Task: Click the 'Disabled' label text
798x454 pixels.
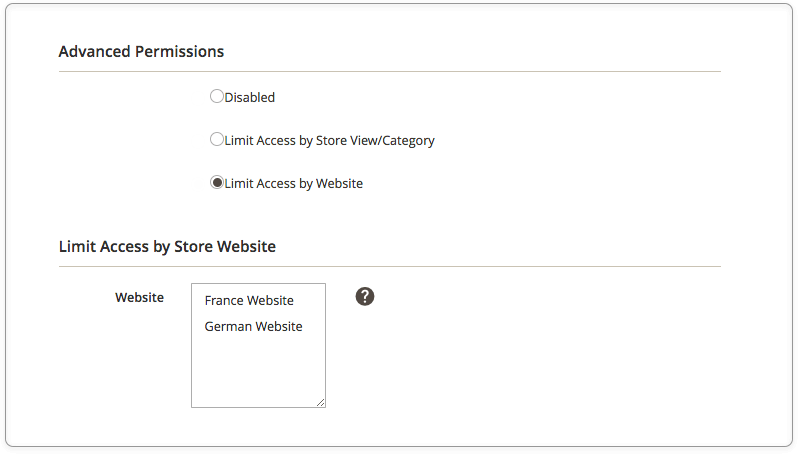Action: [250, 97]
